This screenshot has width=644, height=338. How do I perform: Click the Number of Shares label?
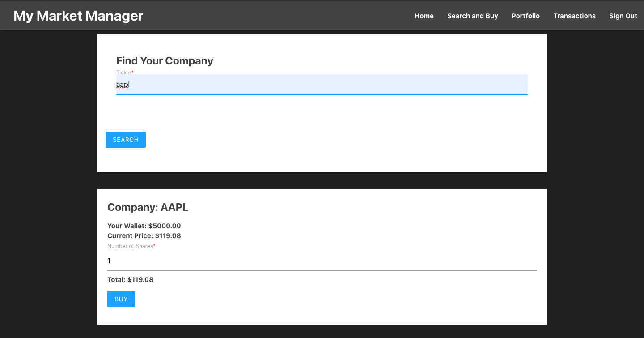pyautogui.click(x=130, y=246)
